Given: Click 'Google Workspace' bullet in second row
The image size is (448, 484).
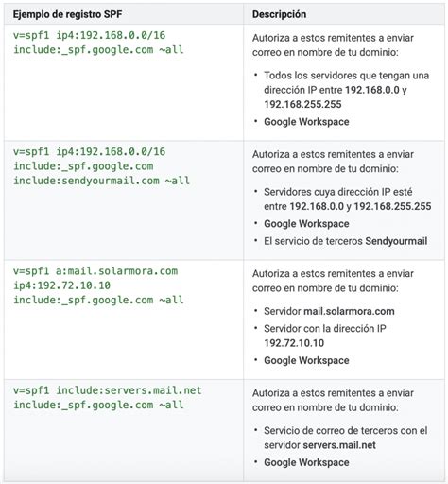Looking at the screenshot, I should click(x=306, y=224).
